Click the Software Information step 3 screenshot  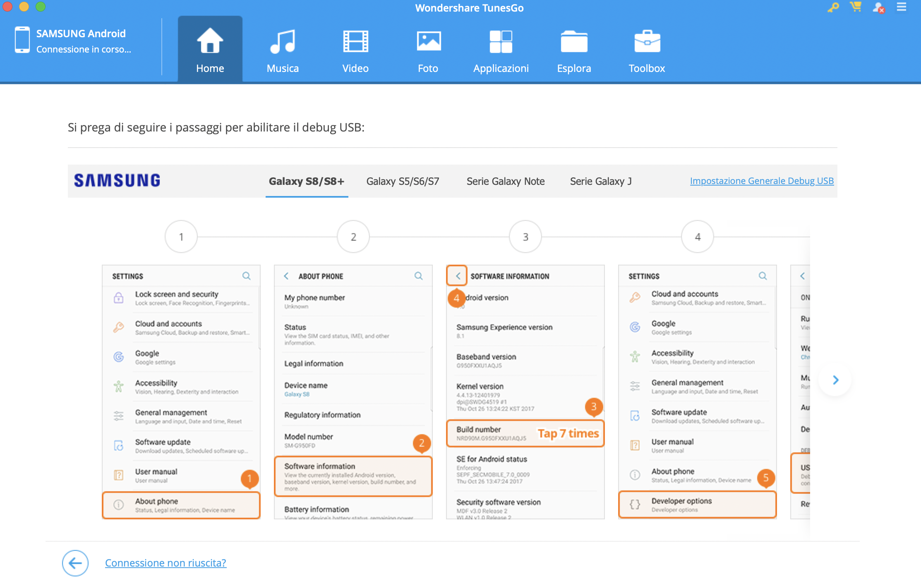point(525,392)
